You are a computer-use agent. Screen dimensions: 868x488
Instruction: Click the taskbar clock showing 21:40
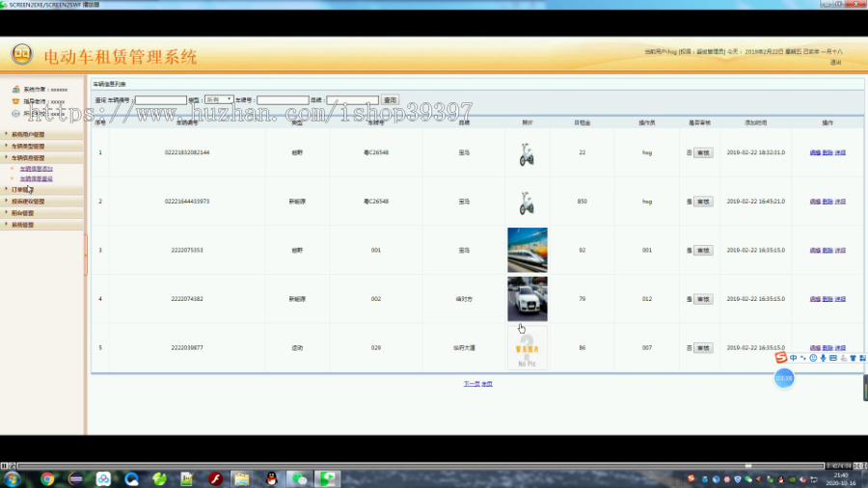[841, 479]
